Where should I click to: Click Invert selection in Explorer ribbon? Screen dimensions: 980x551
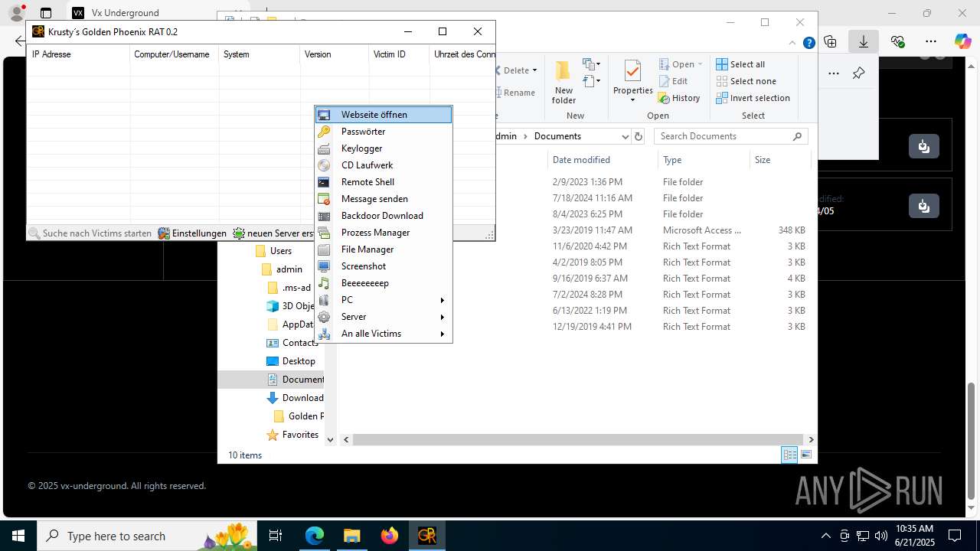[x=753, y=98]
